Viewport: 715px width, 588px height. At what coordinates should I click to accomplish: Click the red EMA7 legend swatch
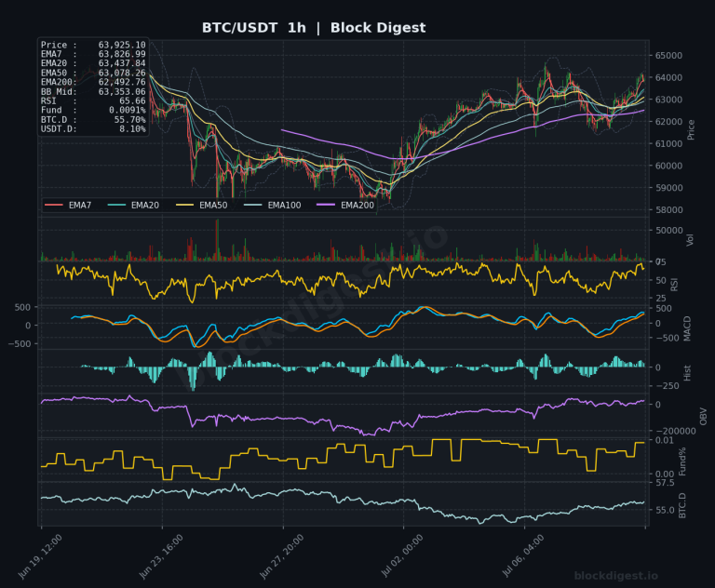[54, 205]
